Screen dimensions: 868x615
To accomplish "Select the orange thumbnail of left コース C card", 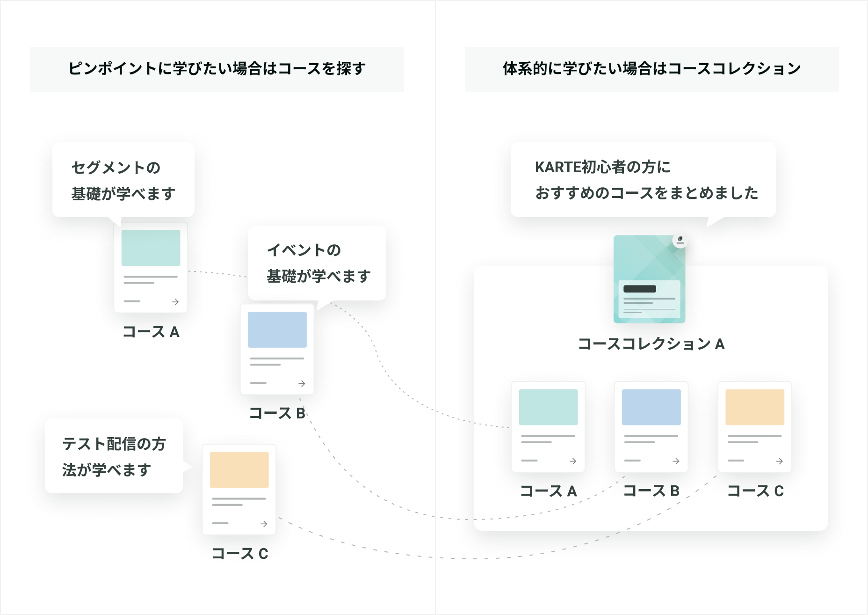I will tap(239, 470).
